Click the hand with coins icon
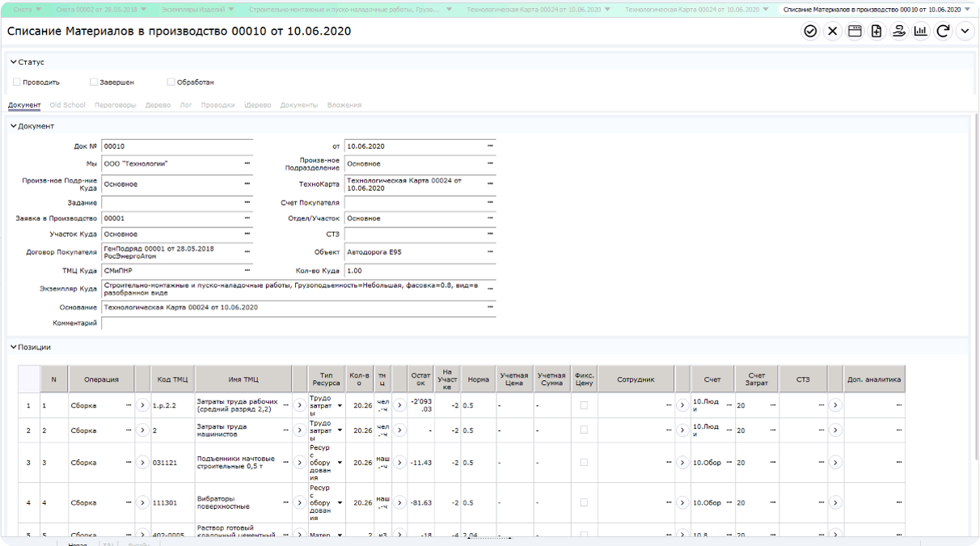Viewport: 980px width, 546px height. tap(898, 32)
